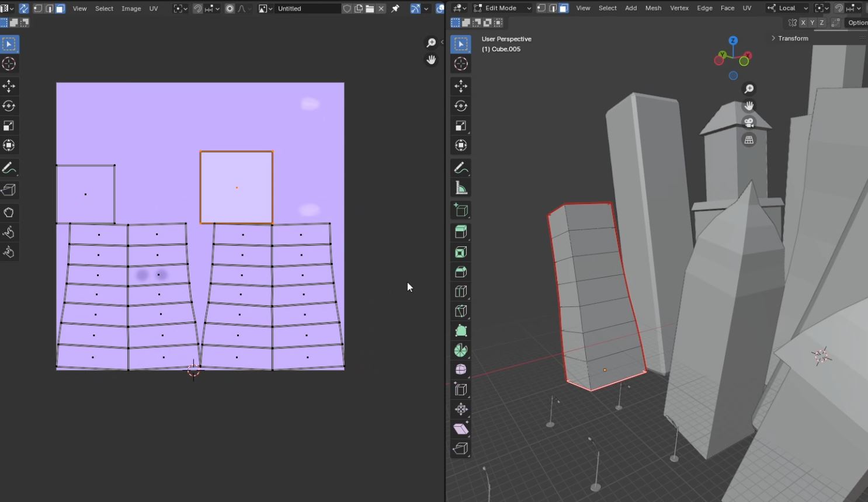This screenshot has height=502, width=868.
Task: Click the UV editor zoom magnifier gizmo
Action: 431,43
